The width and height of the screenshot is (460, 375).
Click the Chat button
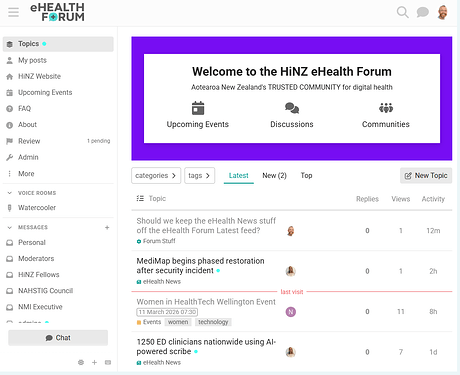coord(58,338)
